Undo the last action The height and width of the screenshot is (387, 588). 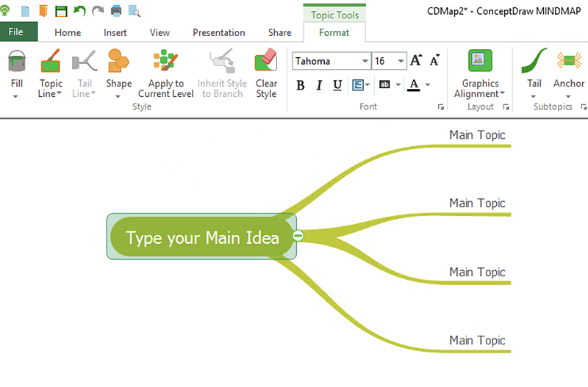point(79,10)
